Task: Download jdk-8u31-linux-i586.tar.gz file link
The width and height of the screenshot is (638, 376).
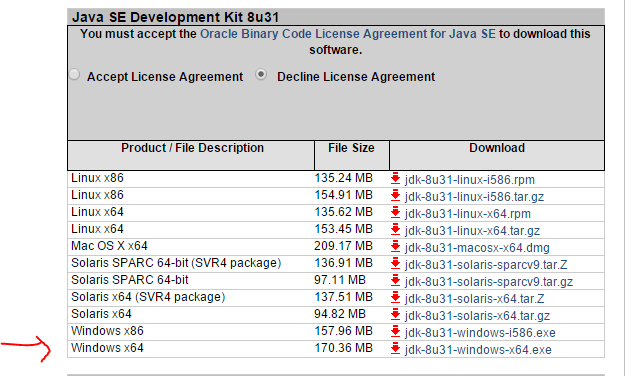Action: coord(474,197)
